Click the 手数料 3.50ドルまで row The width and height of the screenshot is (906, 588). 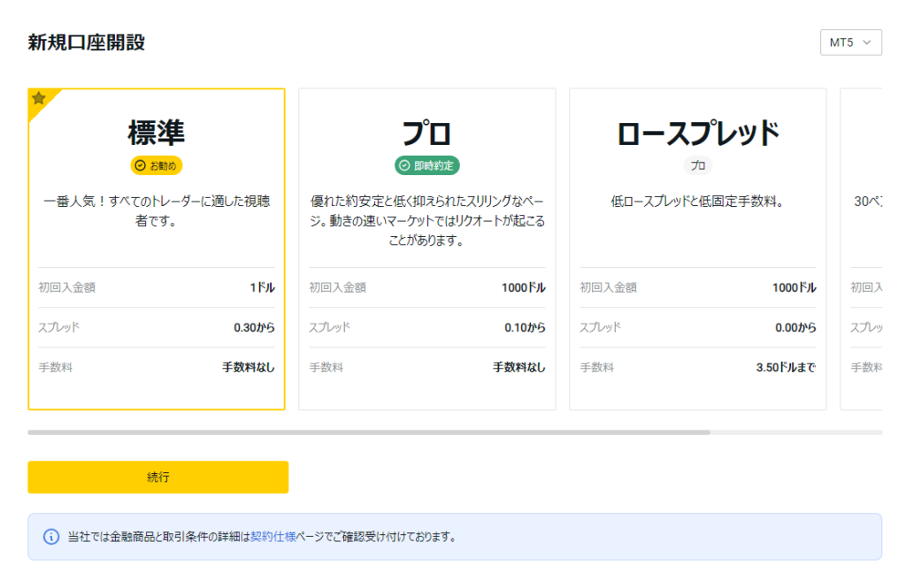point(697,367)
